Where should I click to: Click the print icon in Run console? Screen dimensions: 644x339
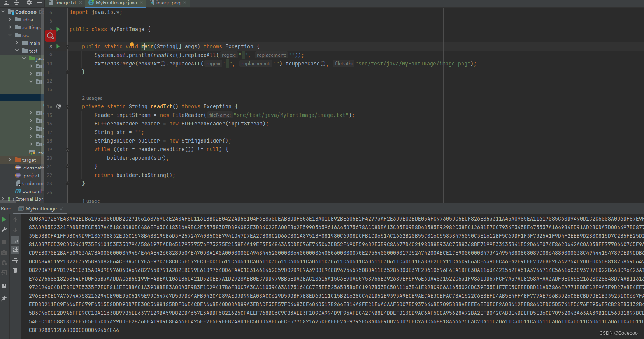15,260
